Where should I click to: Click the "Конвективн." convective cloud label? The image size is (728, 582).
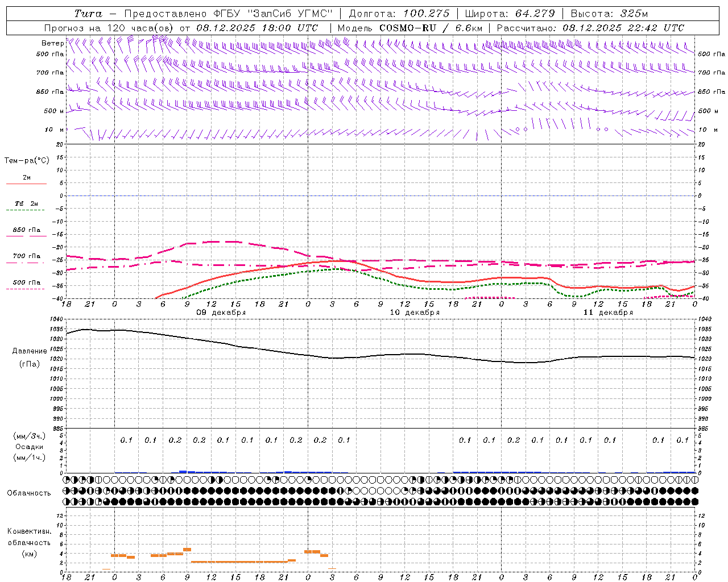29,531
